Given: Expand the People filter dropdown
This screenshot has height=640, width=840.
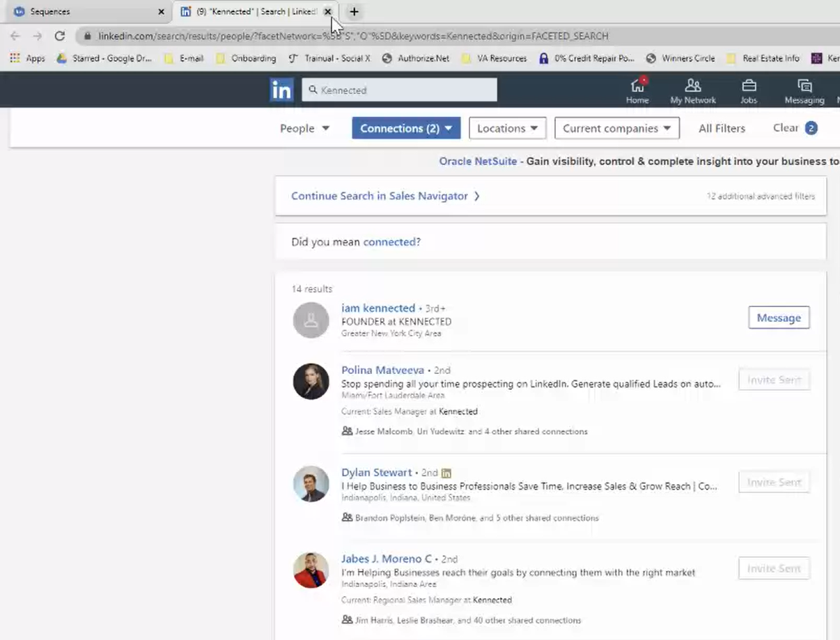Looking at the screenshot, I should (304, 128).
